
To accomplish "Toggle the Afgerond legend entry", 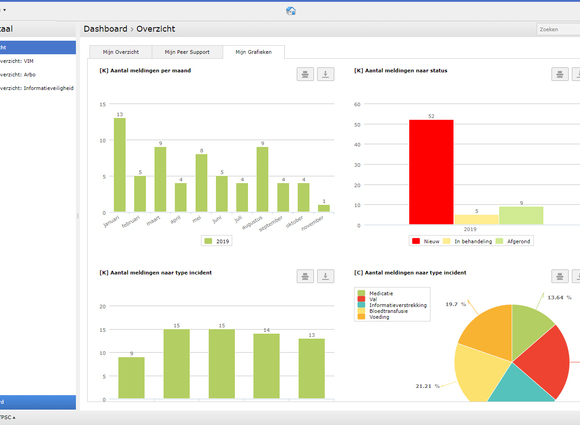I will pos(513,241).
